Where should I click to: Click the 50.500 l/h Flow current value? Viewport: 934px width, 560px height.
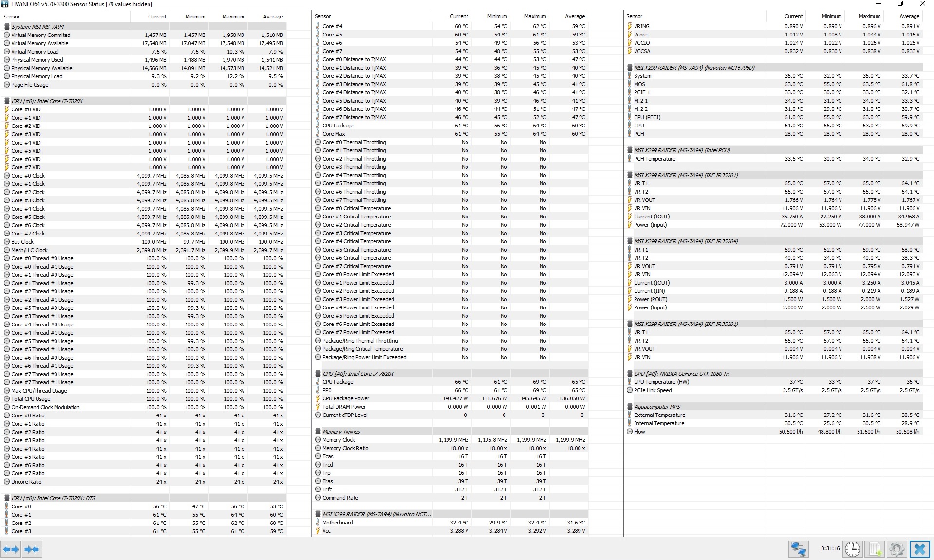tap(790, 432)
